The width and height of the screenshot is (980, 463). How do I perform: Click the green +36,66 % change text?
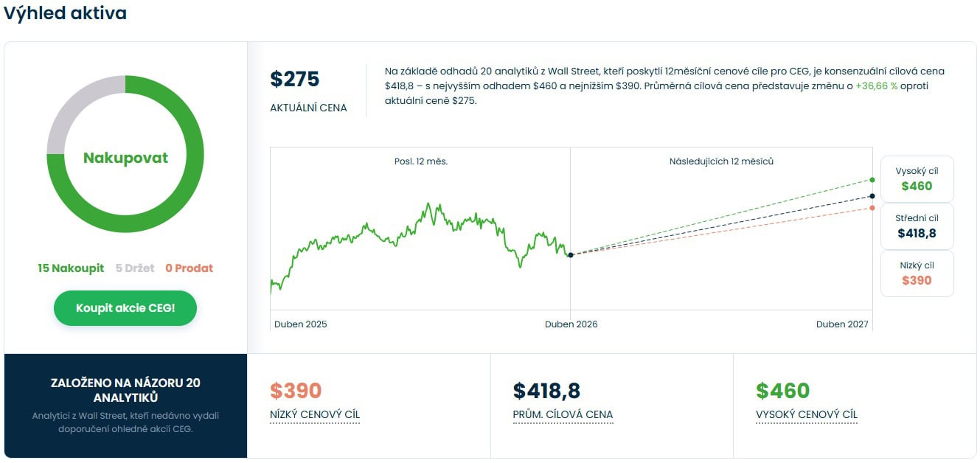[876, 86]
